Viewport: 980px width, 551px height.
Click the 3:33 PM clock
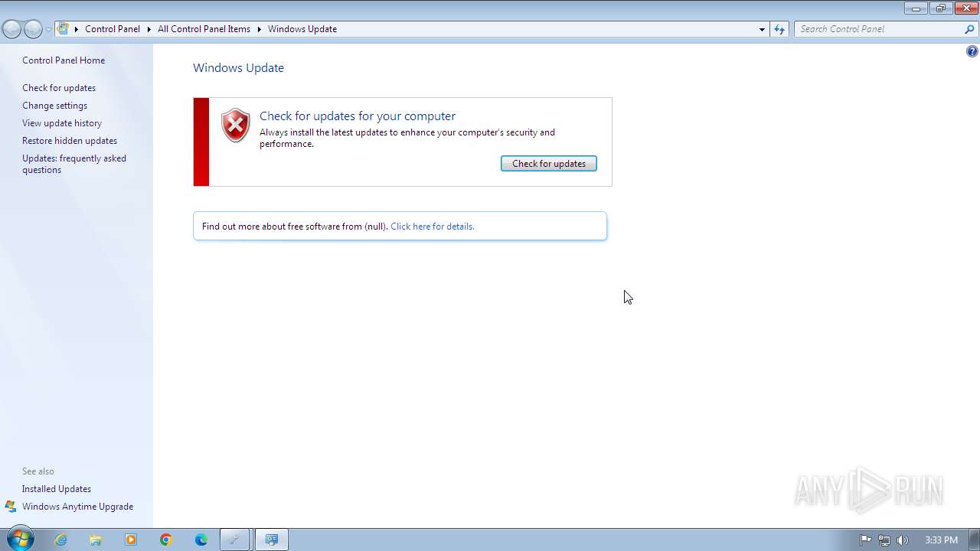(941, 540)
